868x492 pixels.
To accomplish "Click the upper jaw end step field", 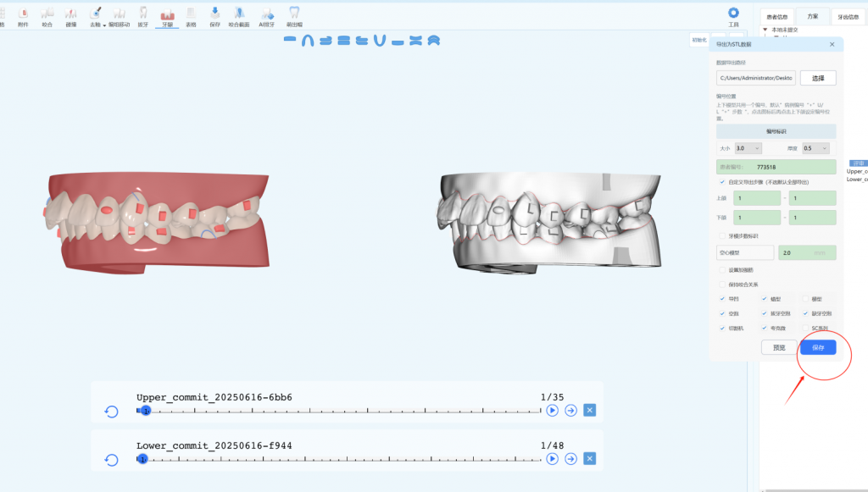I will point(813,198).
